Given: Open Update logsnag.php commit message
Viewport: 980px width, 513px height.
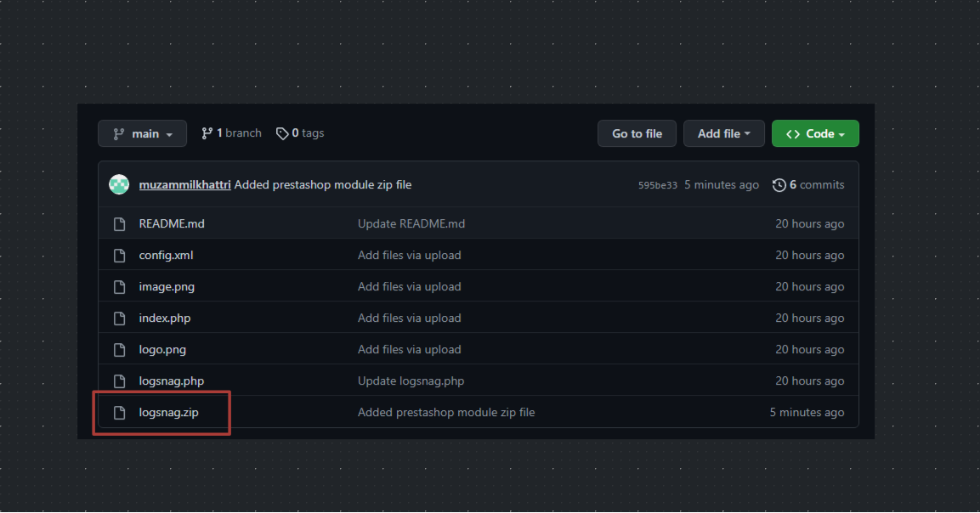Looking at the screenshot, I should 411,381.
